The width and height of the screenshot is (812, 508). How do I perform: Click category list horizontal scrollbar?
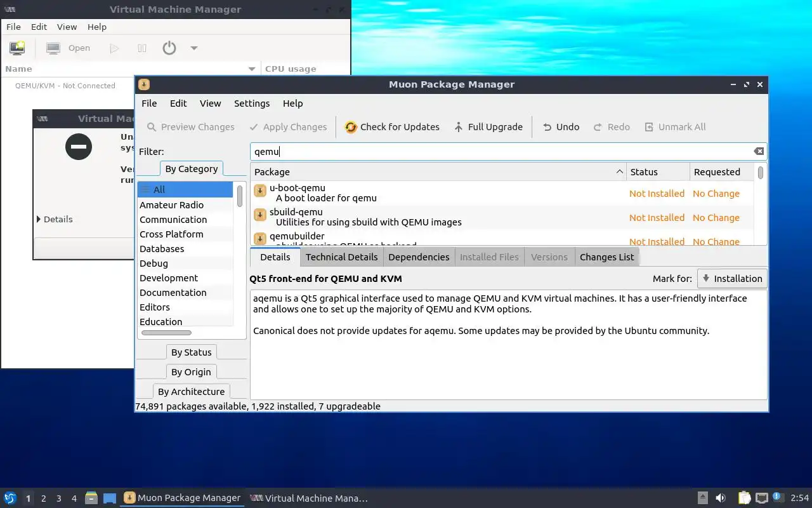[167, 333]
